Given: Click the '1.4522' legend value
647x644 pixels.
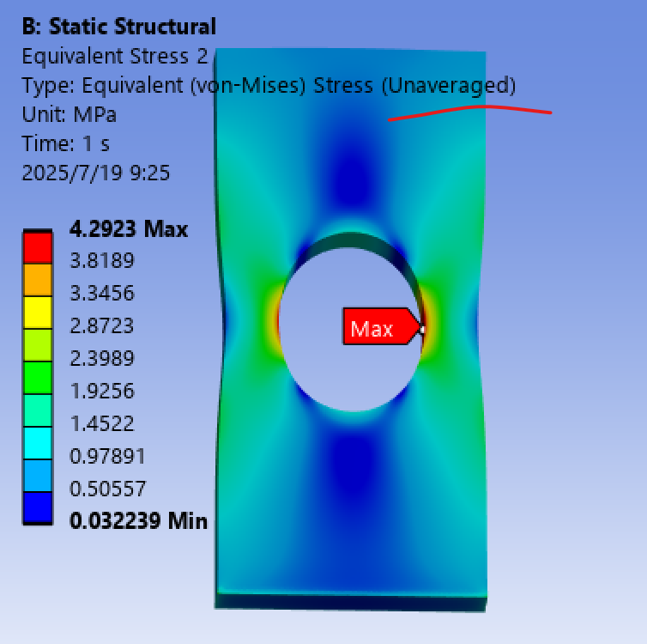Looking at the screenshot, I should (102, 423).
